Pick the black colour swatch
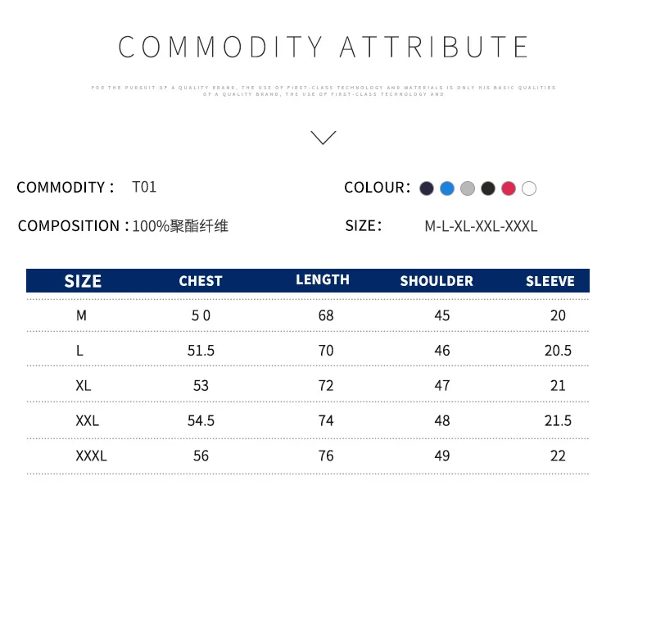 pos(488,188)
